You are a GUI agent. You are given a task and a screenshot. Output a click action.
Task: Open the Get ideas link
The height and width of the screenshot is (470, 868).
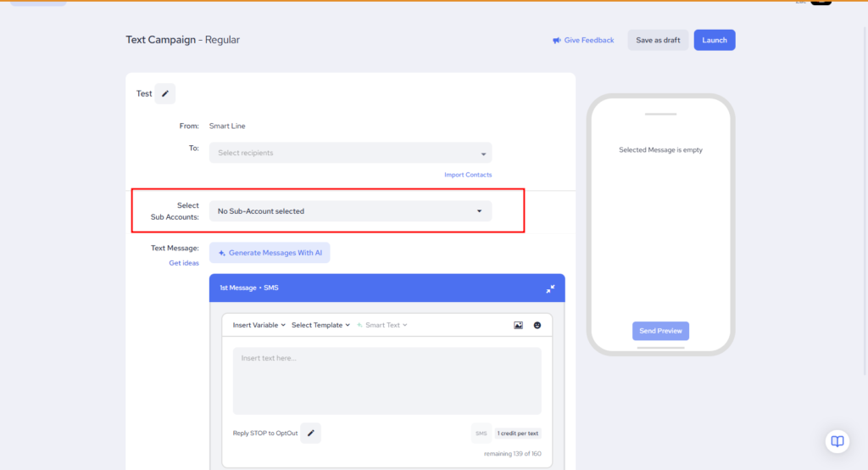point(184,263)
